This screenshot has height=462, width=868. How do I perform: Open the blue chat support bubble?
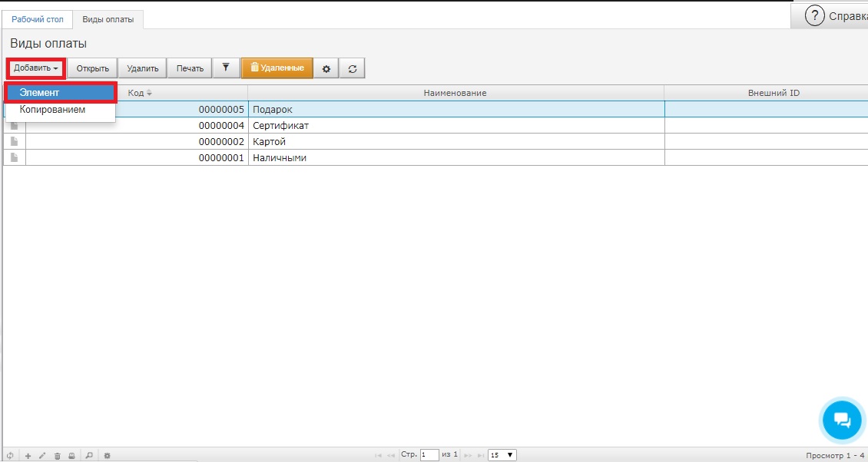point(842,420)
